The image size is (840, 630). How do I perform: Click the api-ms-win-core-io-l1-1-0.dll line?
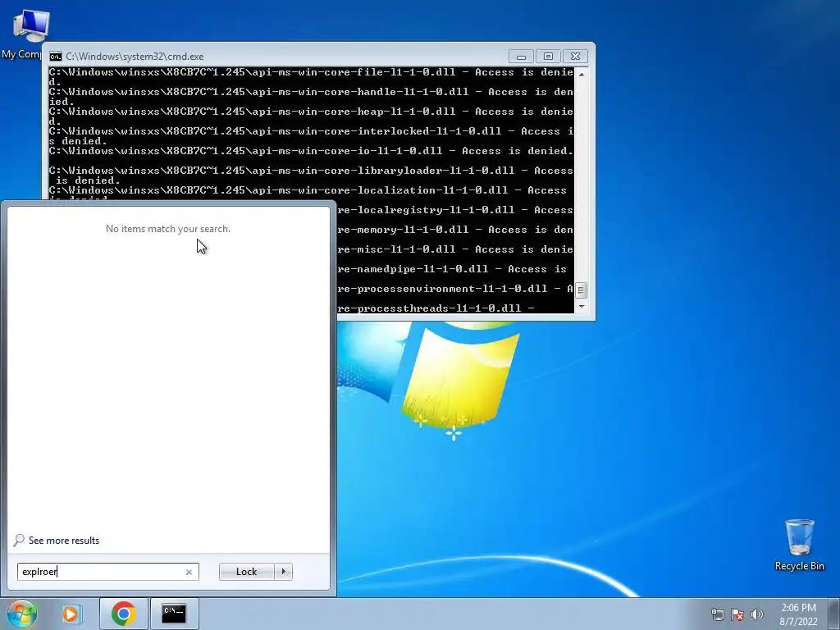tap(311, 151)
